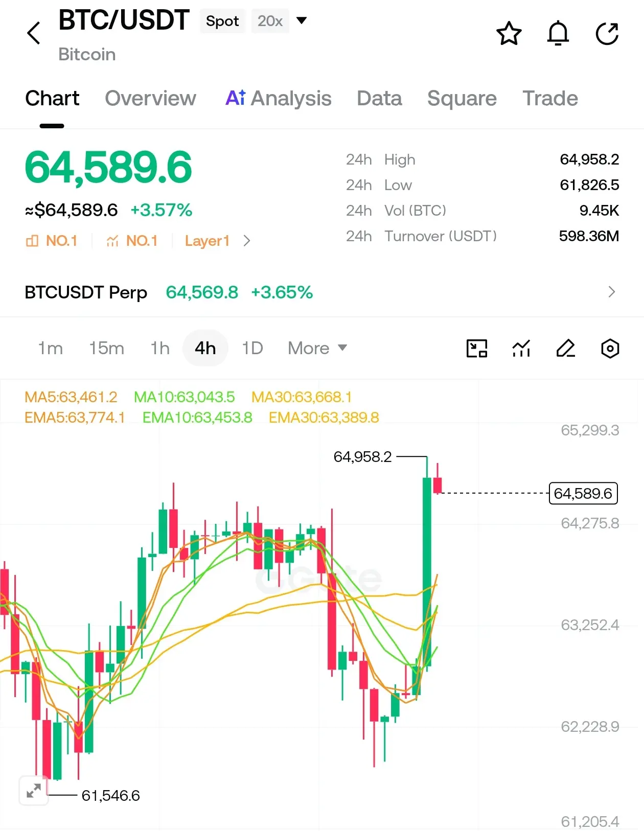This screenshot has height=831, width=644.
Task: Select the 1m timeframe
Action: pyautogui.click(x=51, y=348)
